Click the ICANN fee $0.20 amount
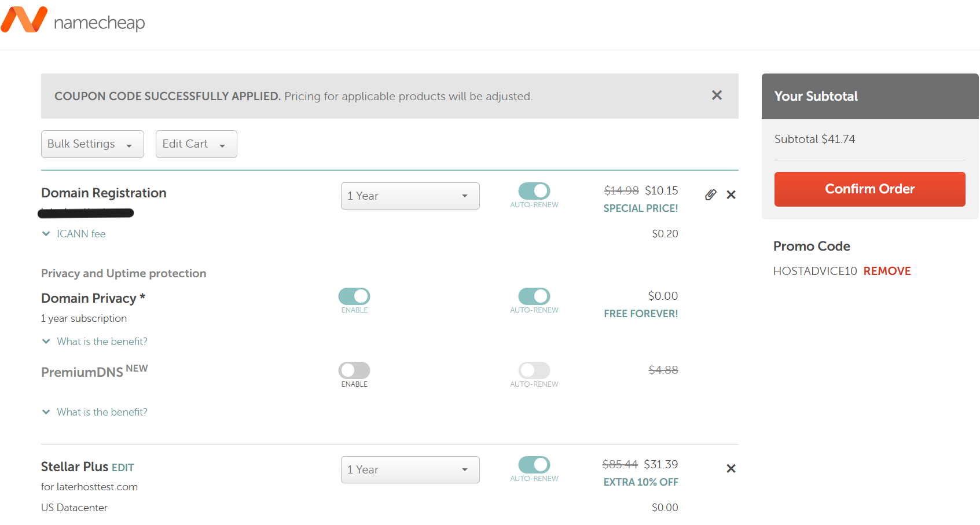Image resolution: width=980 pixels, height=525 pixels. tap(665, 234)
